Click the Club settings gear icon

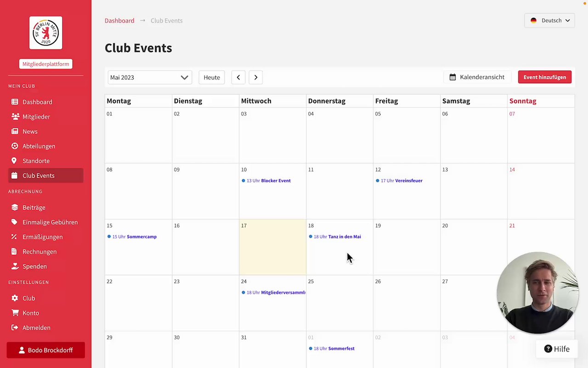[15, 298]
